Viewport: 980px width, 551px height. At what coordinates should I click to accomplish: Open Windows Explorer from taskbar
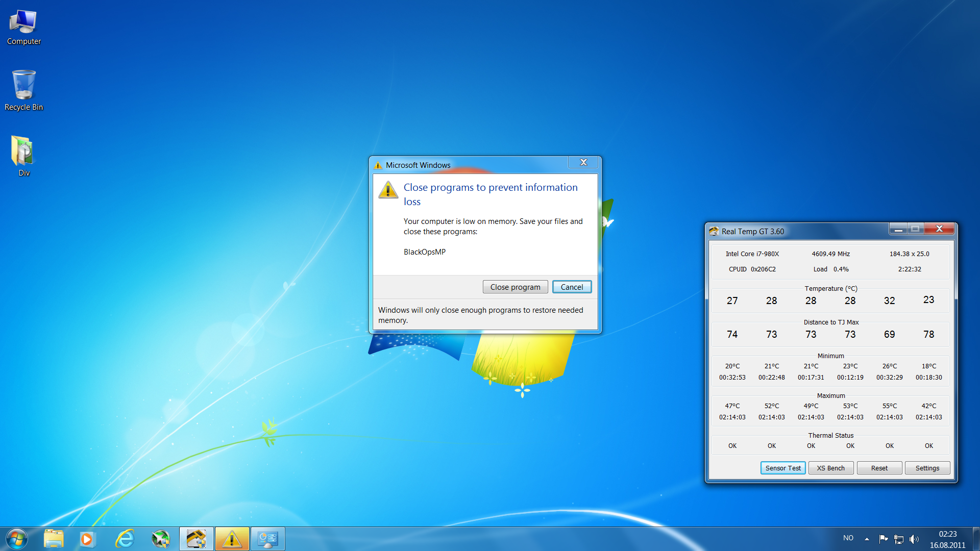tap(54, 539)
